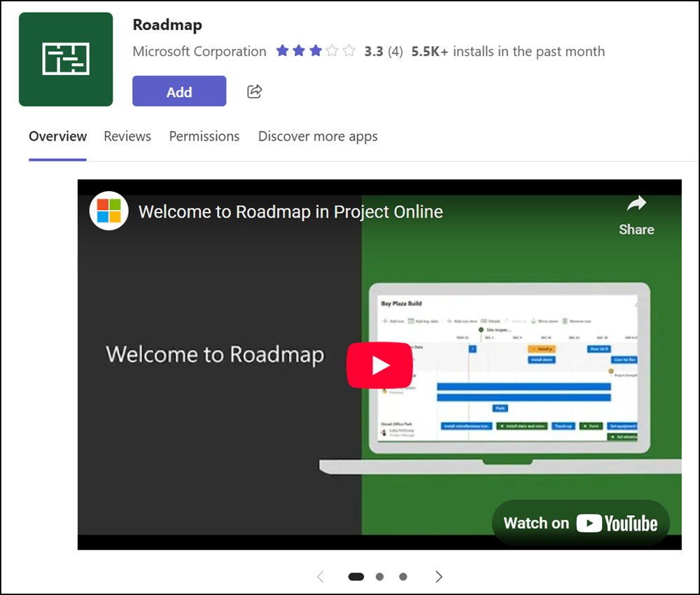Click the left carousel chevron
Screen dimensions: 700x595
click(x=320, y=576)
